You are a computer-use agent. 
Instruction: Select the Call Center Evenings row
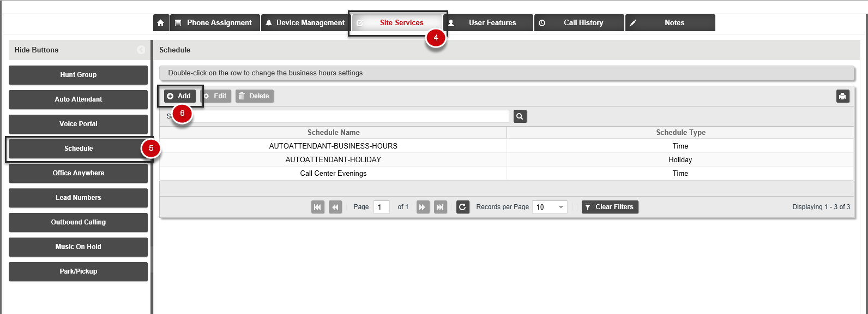click(507, 173)
